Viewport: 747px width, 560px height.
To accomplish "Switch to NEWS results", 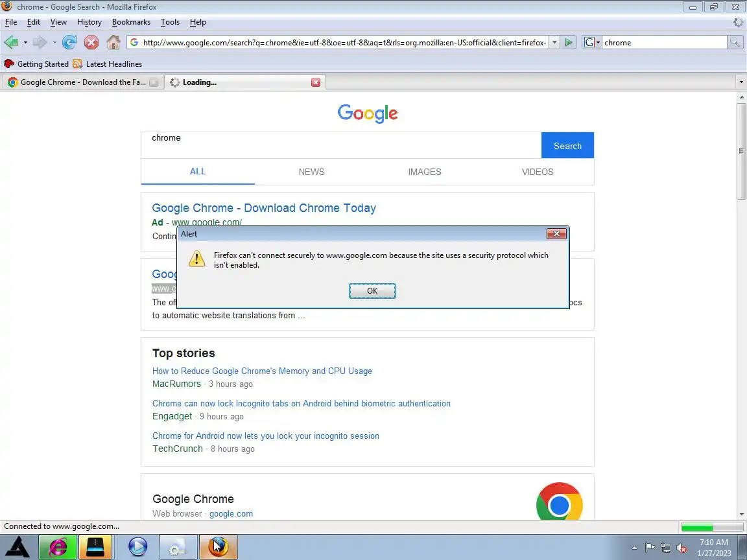I will [311, 172].
